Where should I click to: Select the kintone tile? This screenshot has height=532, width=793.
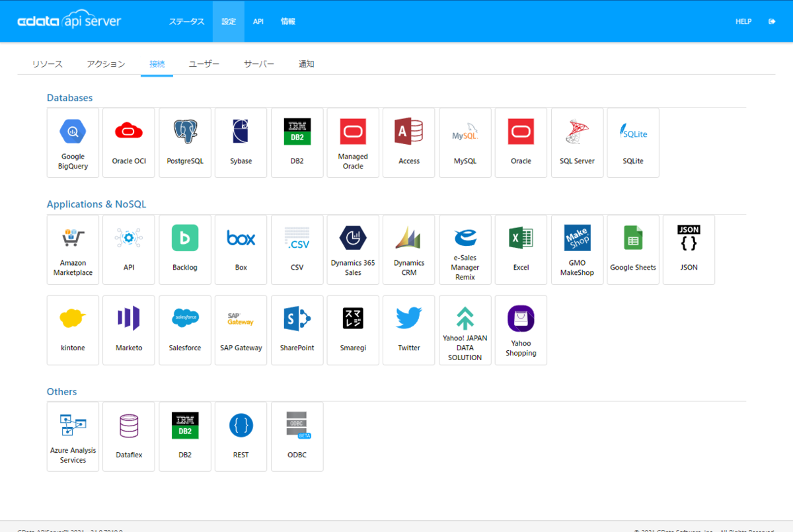[73, 330]
